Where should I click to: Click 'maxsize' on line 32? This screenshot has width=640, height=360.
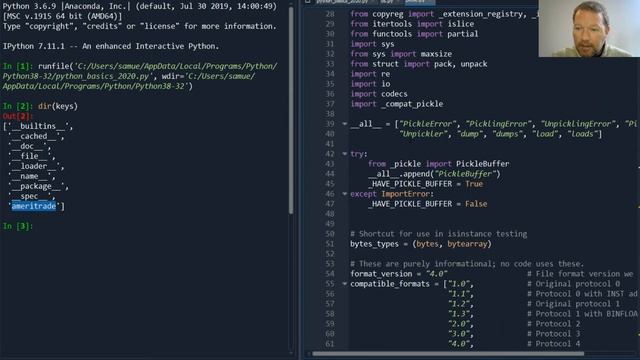[x=436, y=54]
